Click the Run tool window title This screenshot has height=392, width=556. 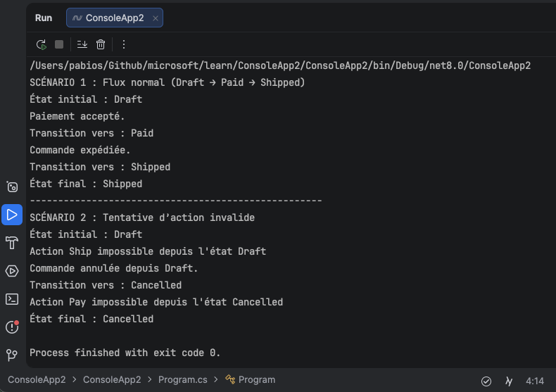pyautogui.click(x=44, y=18)
